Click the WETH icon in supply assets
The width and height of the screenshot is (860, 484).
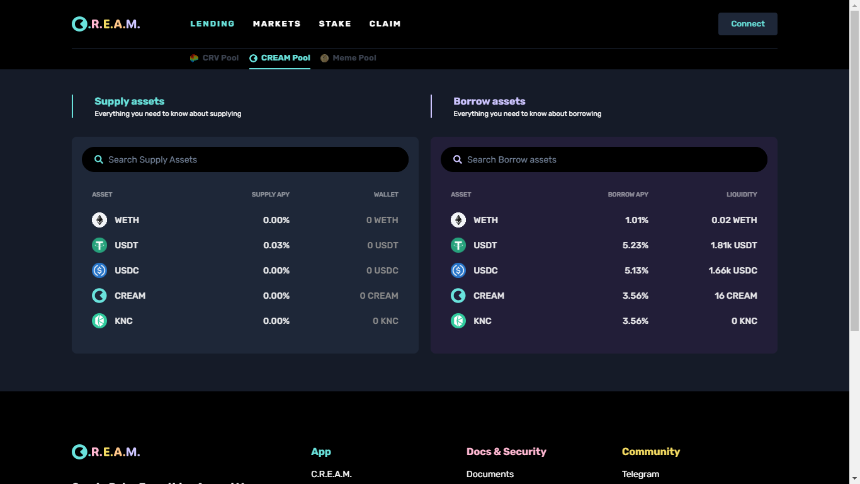click(99, 220)
